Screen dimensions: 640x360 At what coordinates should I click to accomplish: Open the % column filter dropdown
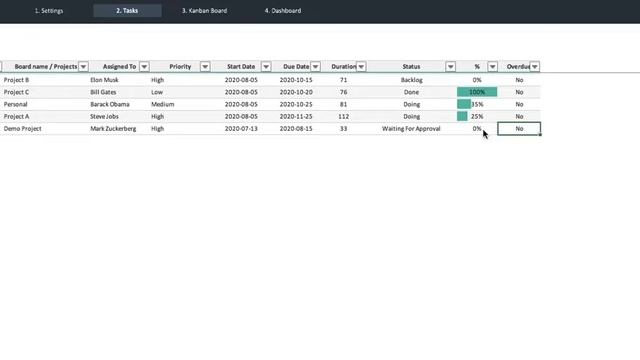point(492,67)
